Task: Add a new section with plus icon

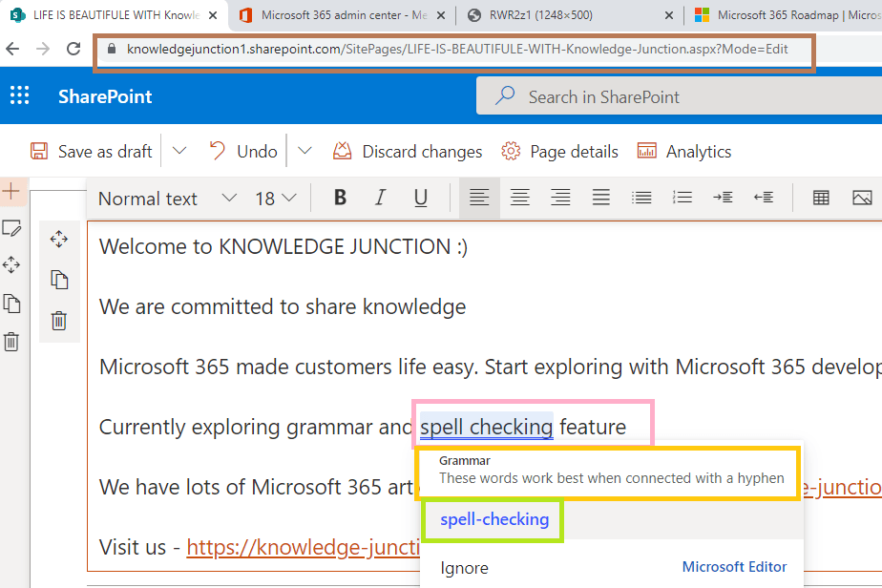Action: pyautogui.click(x=11, y=191)
